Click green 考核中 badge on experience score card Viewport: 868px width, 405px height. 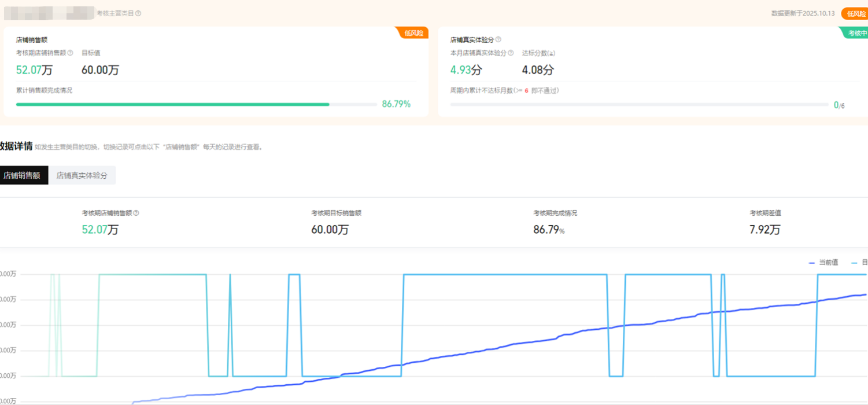click(x=856, y=33)
